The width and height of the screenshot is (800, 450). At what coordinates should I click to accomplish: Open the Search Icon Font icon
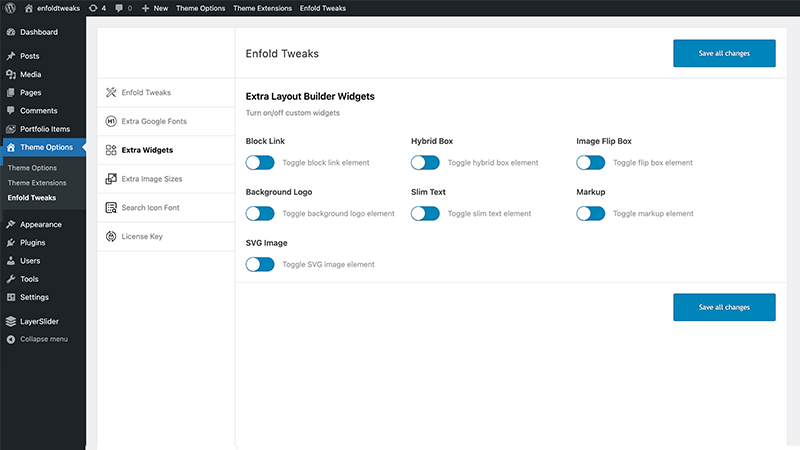tap(111, 208)
